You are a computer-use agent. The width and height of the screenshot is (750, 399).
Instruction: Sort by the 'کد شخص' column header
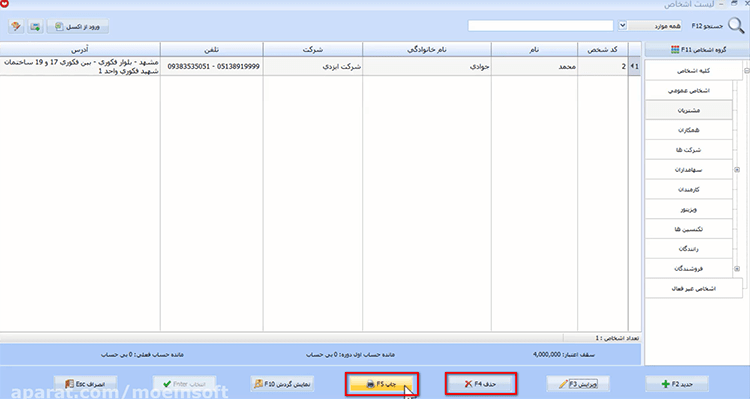click(602, 49)
